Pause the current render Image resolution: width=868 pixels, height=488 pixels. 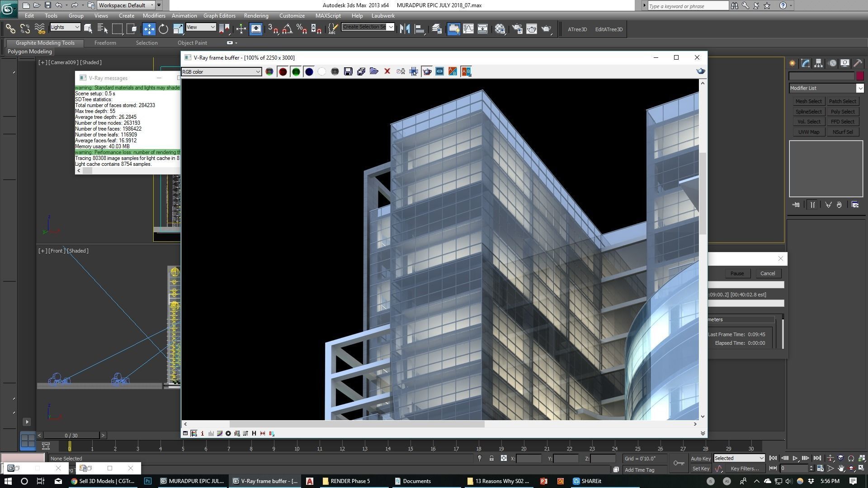(x=737, y=273)
